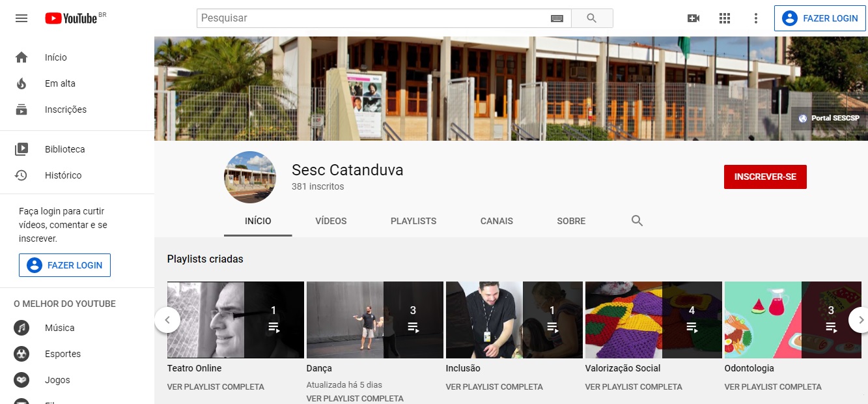Open the SOBRE tab
868x404 pixels.
[x=571, y=221]
